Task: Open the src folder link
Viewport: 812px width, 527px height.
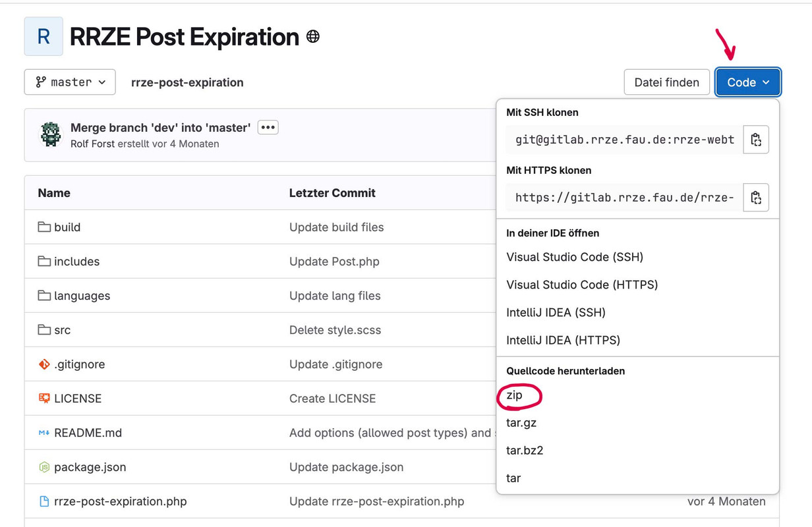Action: [62, 330]
